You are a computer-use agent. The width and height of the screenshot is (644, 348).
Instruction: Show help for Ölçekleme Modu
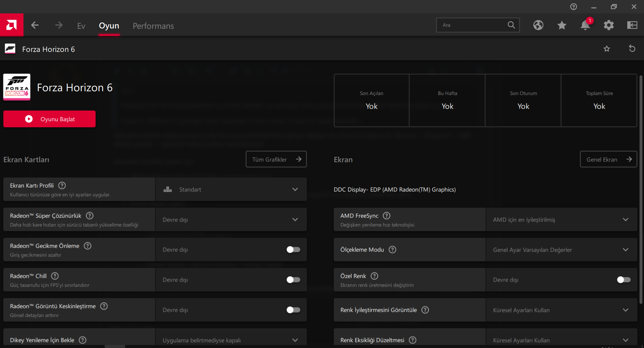392,250
